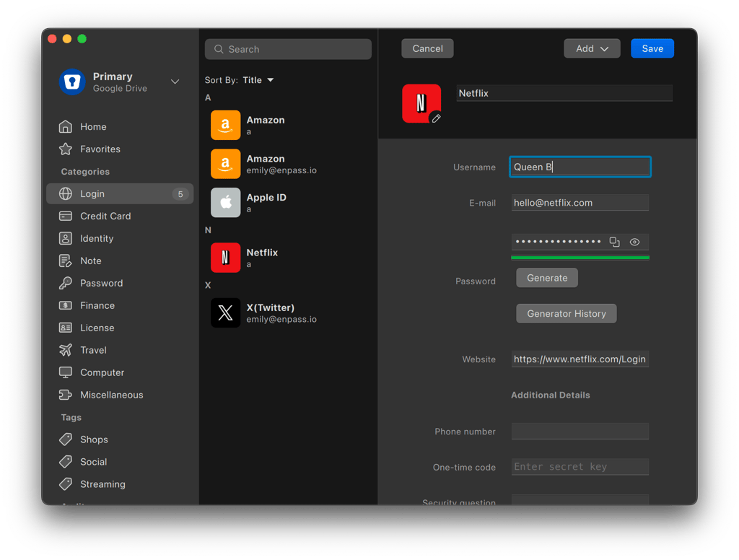739x560 pixels.
Task: Click the Website URL field
Action: point(580,359)
